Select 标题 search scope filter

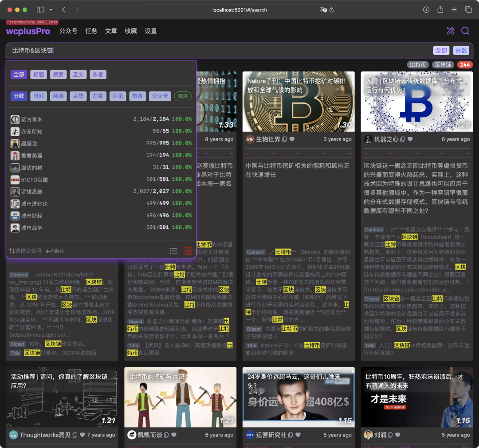click(x=39, y=75)
